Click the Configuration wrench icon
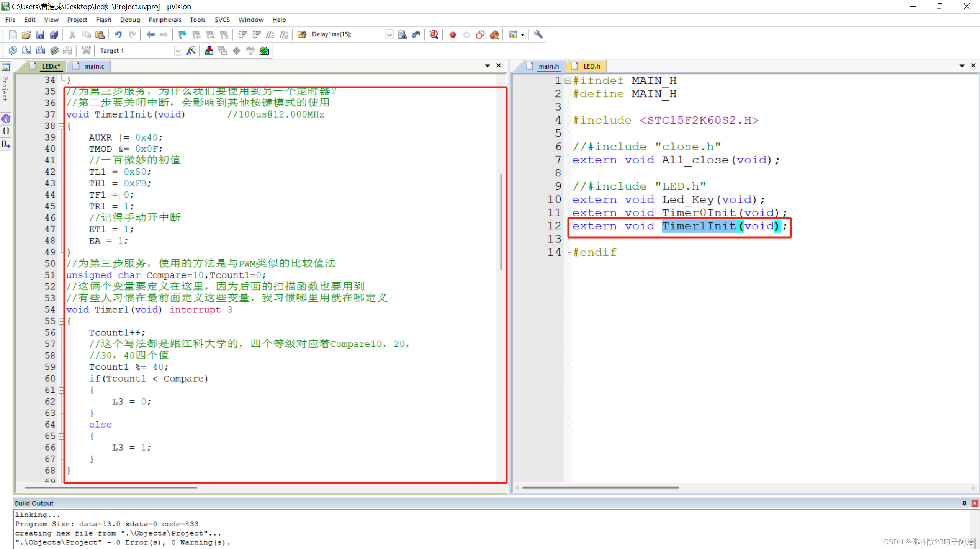This screenshot has width=980, height=549. (538, 34)
